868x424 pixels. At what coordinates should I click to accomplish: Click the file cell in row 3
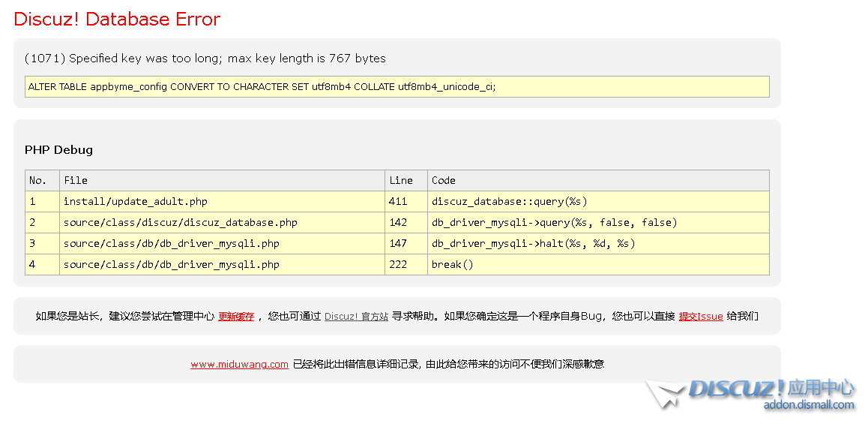pos(222,244)
